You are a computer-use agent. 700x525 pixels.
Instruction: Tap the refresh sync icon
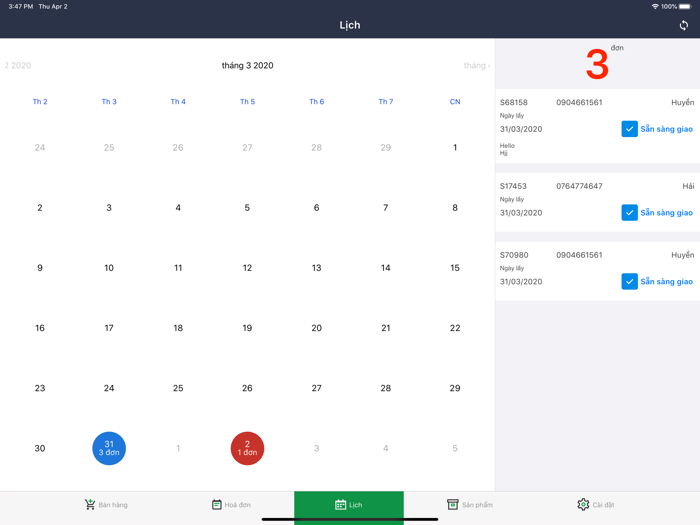coord(683,25)
